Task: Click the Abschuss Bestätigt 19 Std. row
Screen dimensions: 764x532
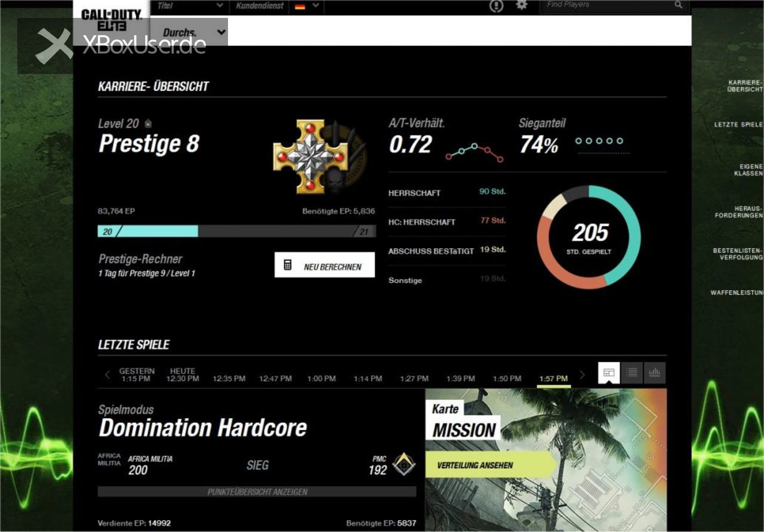Action: pyautogui.click(x=446, y=250)
